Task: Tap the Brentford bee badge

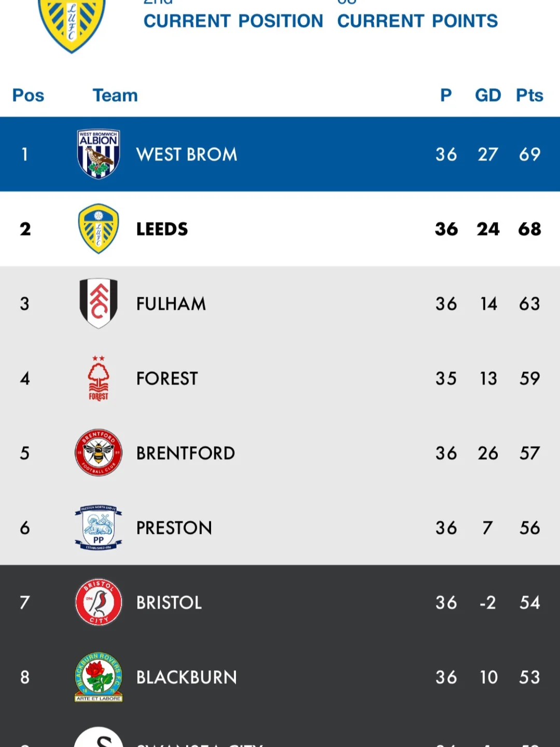Action: [x=99, y=453]
